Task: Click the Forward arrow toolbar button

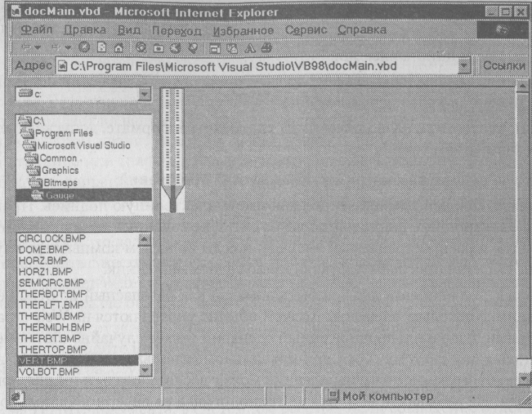Action: [x=56, y=47]
